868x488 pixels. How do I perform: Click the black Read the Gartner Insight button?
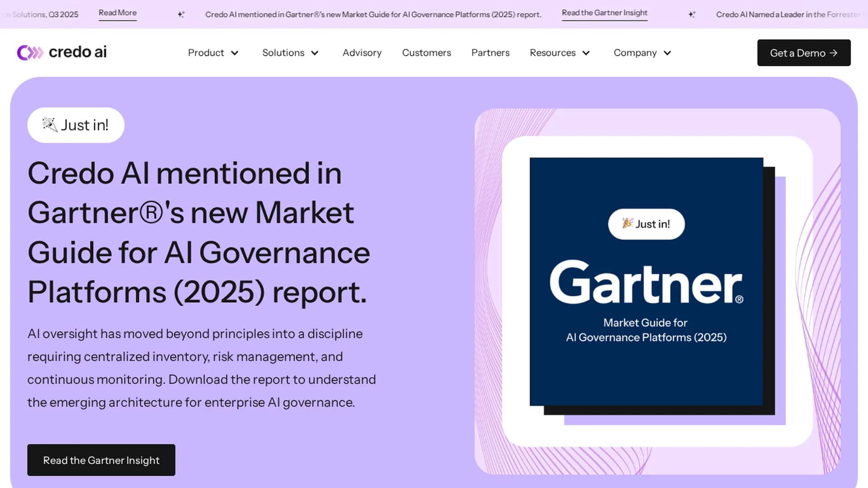[101, 460]
